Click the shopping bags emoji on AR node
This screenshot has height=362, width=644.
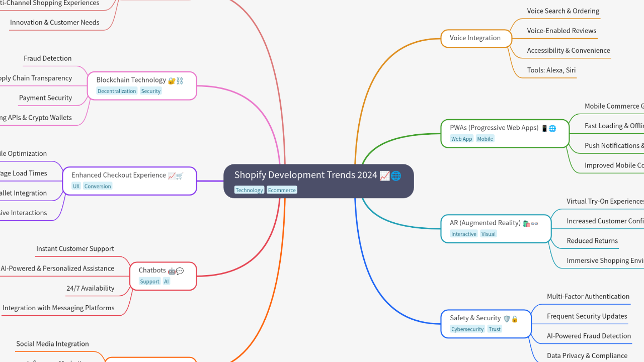[526, 223]
